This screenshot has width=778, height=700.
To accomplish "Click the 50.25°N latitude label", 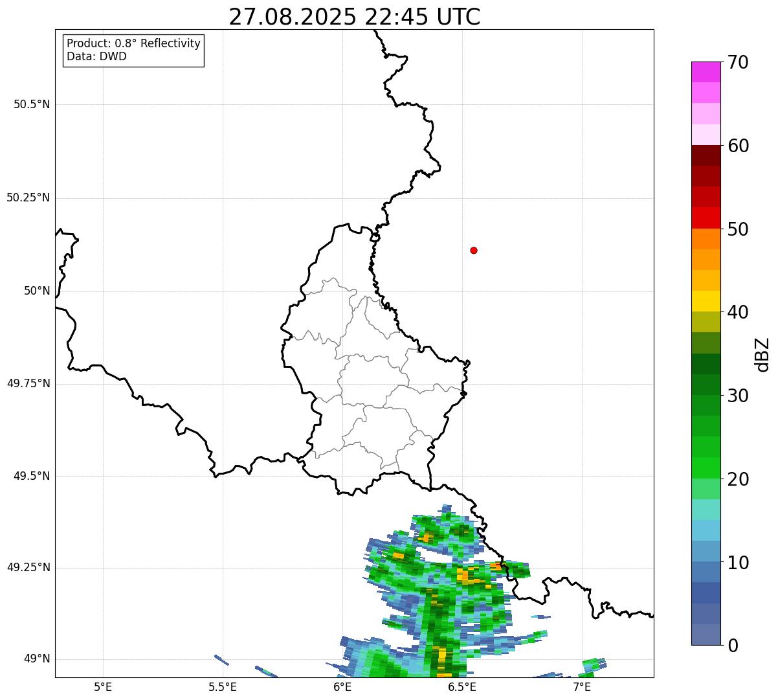I will [28, 198].
